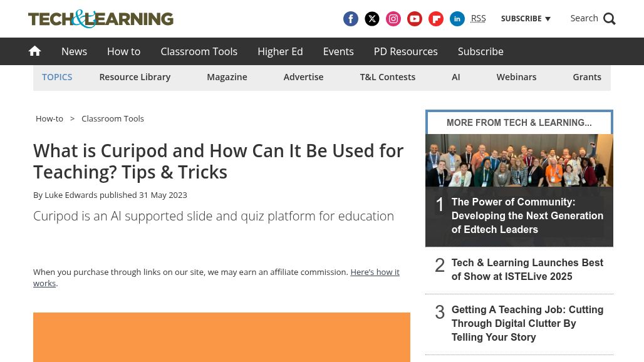Open the Classroom Tools menu

pyautogui.click(x=199, y=51)
